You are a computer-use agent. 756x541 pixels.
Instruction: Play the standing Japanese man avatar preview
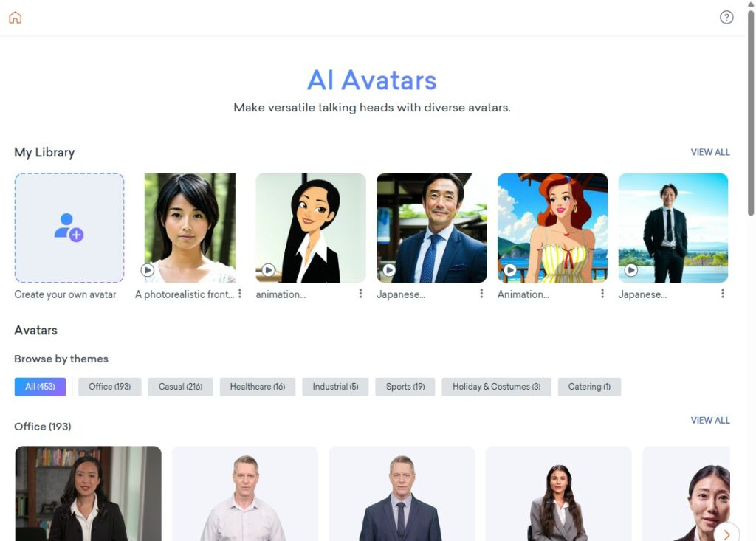tap(631, 270)
